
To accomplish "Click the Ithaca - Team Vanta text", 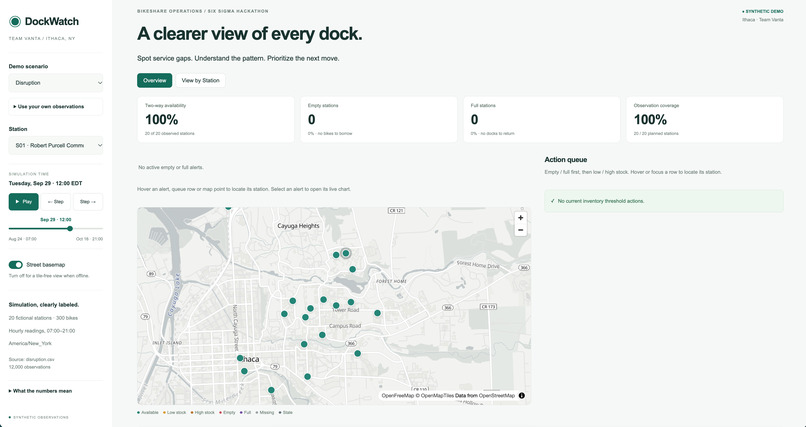I will coord(763,20).
